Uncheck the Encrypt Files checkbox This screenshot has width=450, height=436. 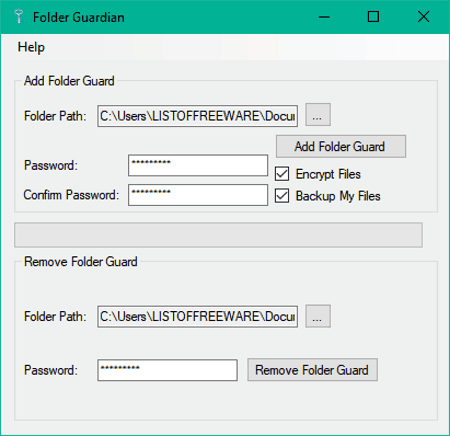click(282, 174)
